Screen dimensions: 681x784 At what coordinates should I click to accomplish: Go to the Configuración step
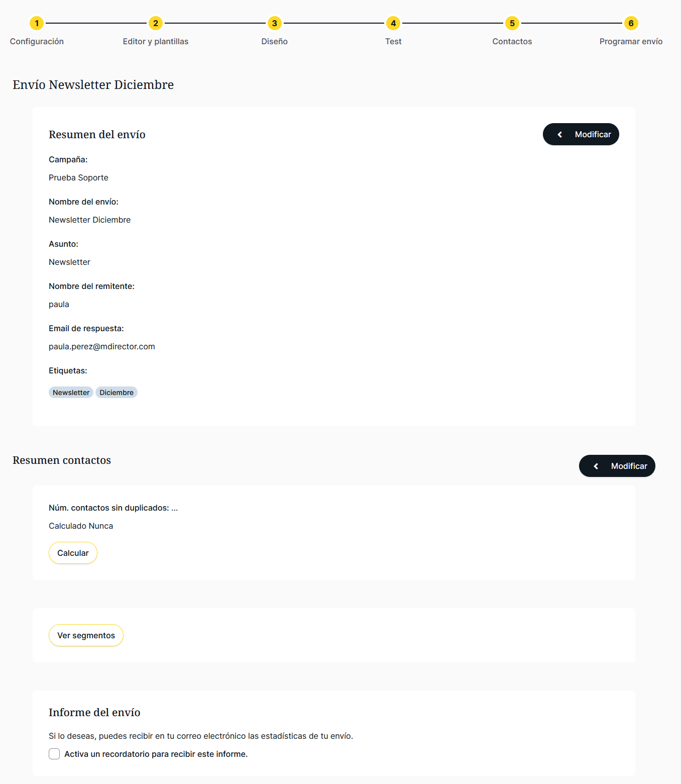pos(37,42)
